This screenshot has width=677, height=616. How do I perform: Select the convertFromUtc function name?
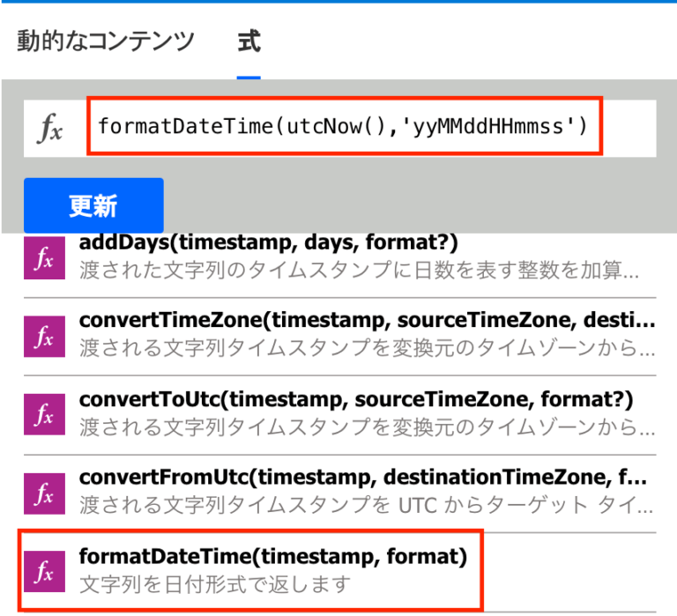(x=362, y=478)
